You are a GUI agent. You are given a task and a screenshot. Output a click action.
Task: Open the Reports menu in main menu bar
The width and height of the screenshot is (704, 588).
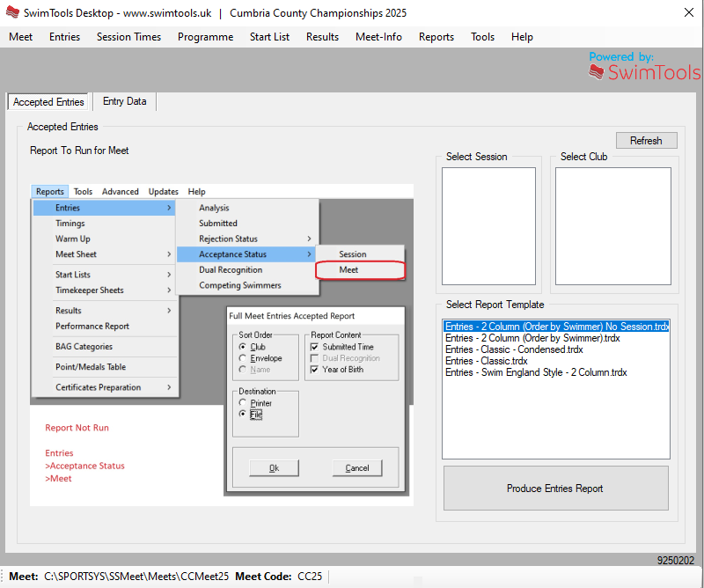point(436,37)
